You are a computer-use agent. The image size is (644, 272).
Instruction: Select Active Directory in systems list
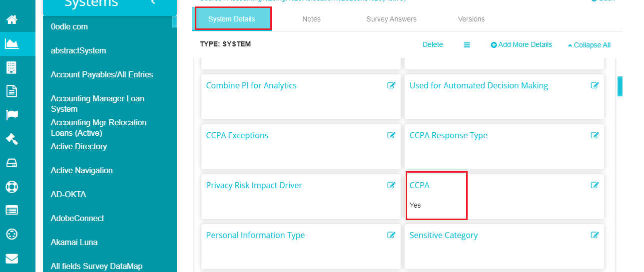(79, 146)
